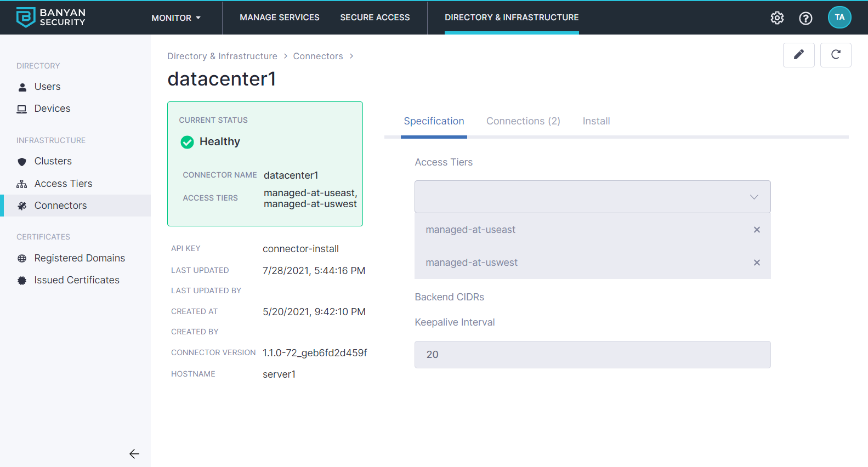Open the settings gear icon
868x467 pixels.
click(x=777, y=18)
